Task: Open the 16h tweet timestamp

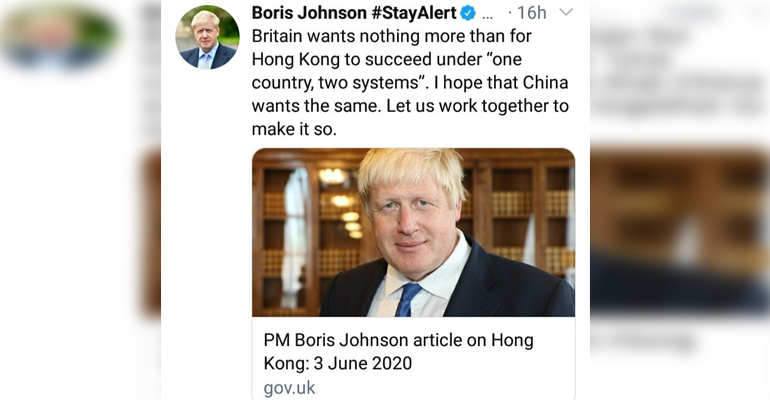Action: (531, 13)
